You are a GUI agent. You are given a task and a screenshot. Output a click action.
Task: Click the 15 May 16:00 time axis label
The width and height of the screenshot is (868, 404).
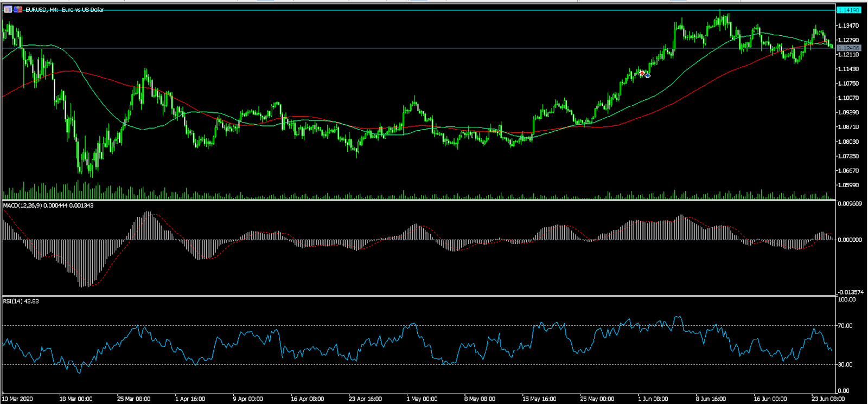[x=539, y=399]
